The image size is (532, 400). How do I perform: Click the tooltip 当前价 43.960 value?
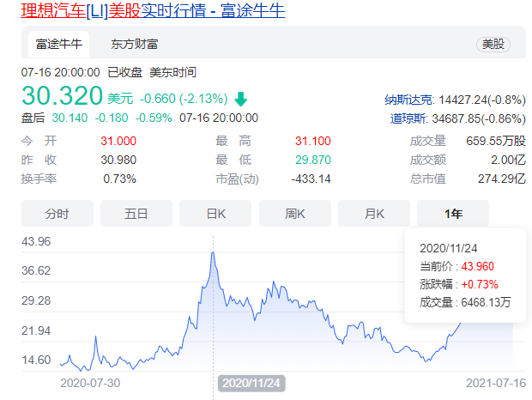(477, 266)
